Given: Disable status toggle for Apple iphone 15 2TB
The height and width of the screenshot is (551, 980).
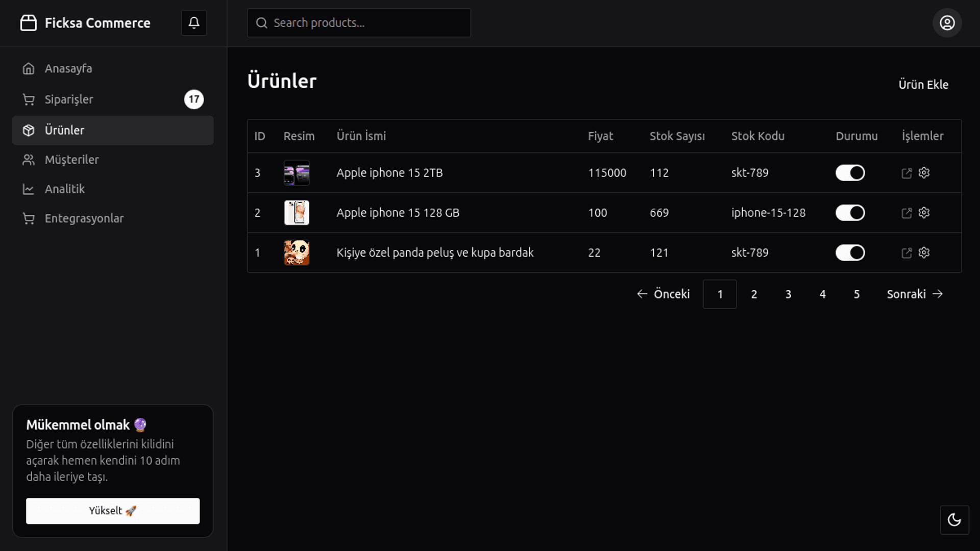Looking at the screenshot, I should click(x=850, y=173).
